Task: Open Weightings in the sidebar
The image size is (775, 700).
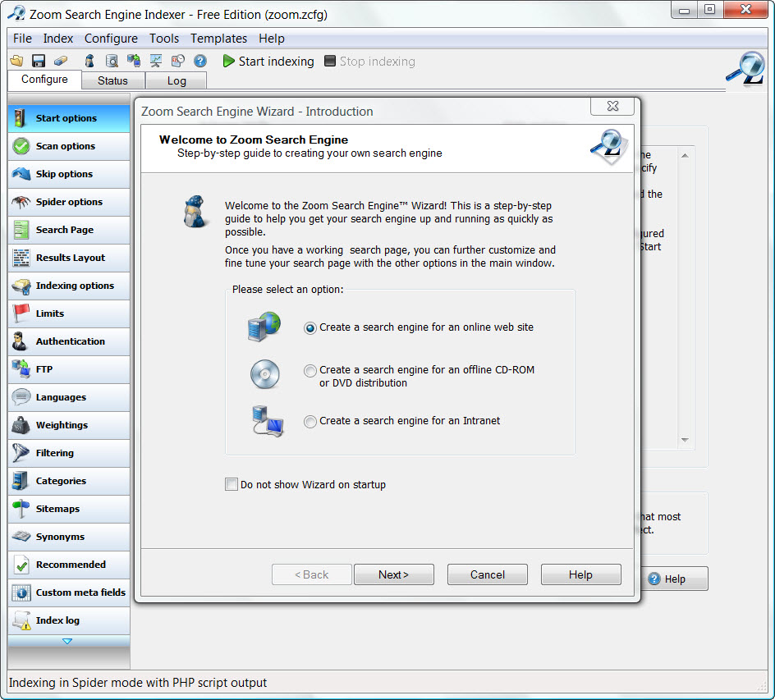Action: pyautogui.click(x=69, y=425)
